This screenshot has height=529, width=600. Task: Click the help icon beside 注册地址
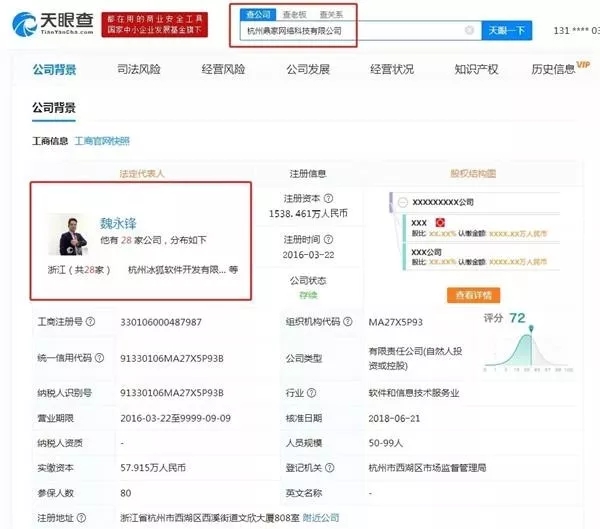tap(81, 518)
